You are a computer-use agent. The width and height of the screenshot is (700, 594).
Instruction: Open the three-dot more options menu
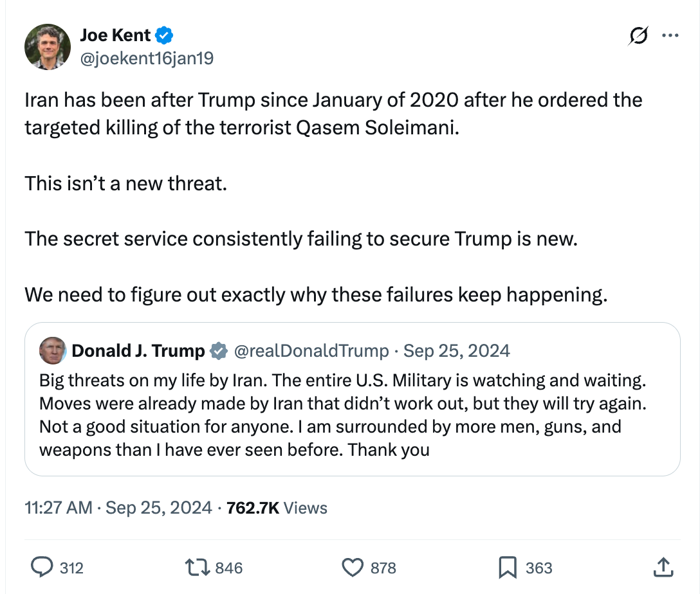(x=670, y=36)
